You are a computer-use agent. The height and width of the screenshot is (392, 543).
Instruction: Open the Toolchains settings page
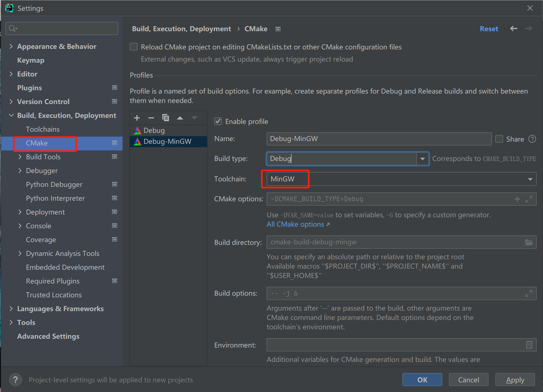(x=43, y=129)
